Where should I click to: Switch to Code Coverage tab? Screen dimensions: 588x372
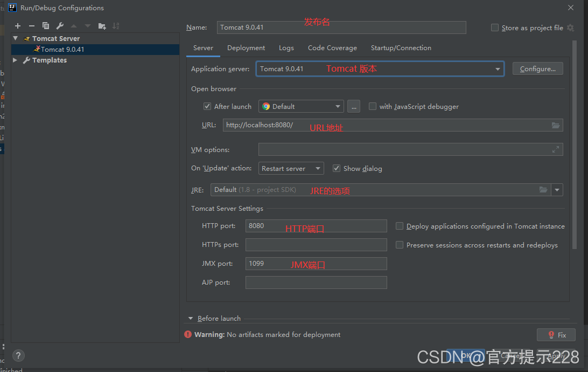click(x=332, y=48)
